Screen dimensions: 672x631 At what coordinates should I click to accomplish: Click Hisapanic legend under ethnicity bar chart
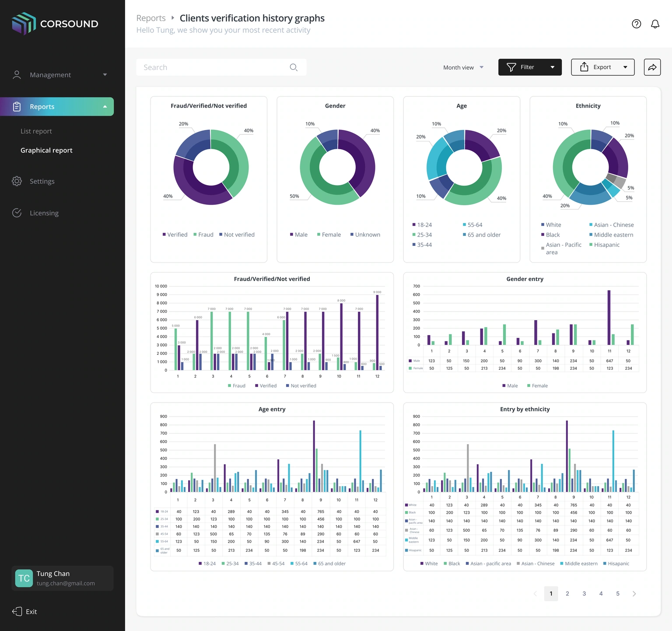(616, 564)
